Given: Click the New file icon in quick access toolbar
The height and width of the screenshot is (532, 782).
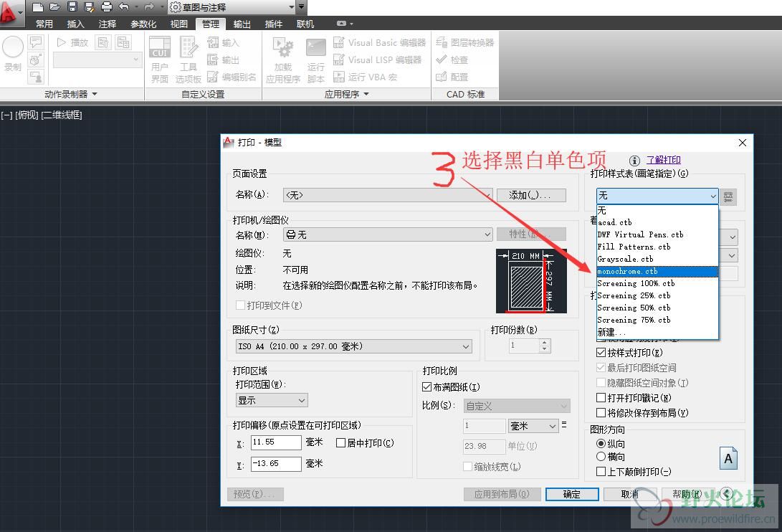Looking at the screenshot, I should coord(38,7).
